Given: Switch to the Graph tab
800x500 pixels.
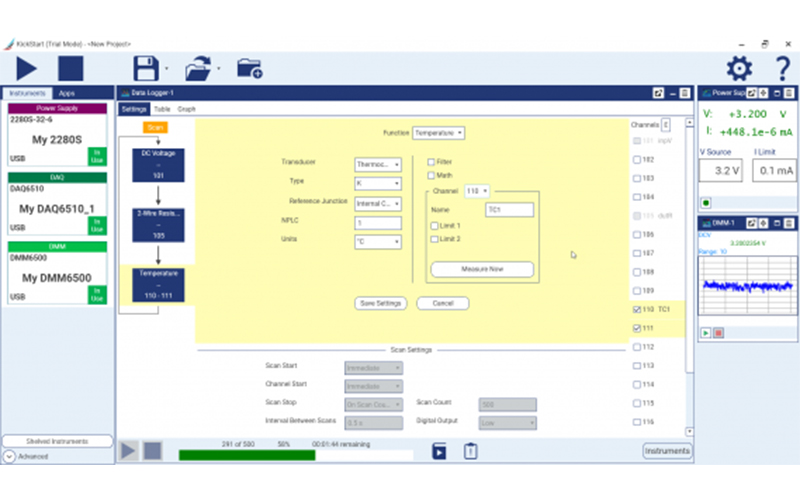Looking at the screenshot, I should tap(189, 108).
